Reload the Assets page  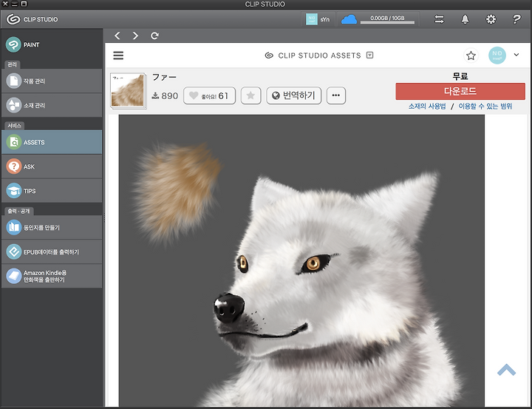(154, 36)
